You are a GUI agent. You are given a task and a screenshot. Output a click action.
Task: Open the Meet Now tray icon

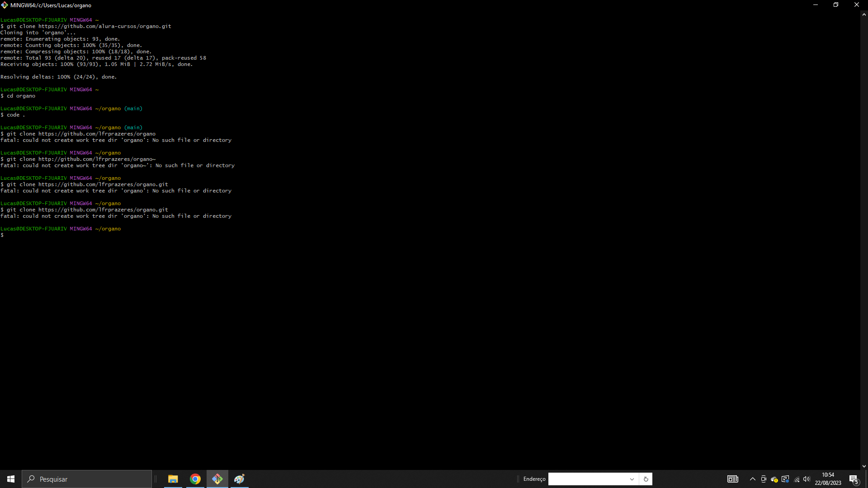tap(764, 479)
